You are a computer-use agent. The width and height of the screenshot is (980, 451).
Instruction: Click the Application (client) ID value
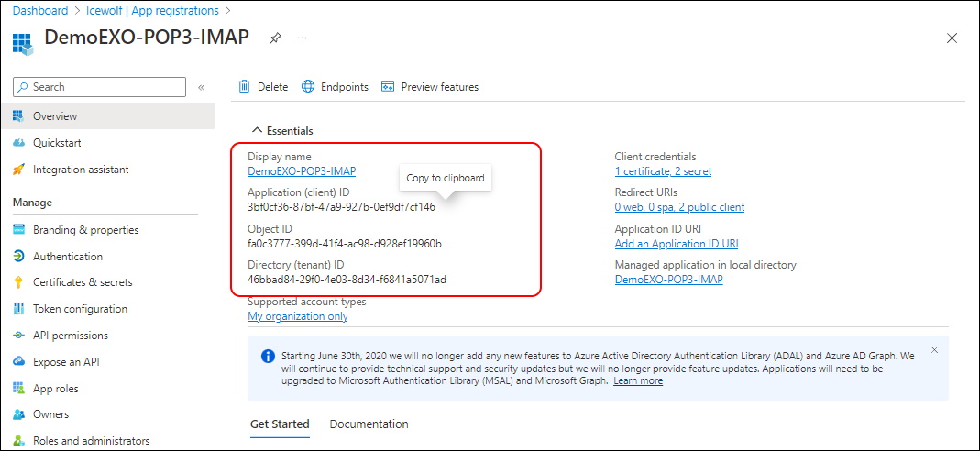click(x=341, y=207)
